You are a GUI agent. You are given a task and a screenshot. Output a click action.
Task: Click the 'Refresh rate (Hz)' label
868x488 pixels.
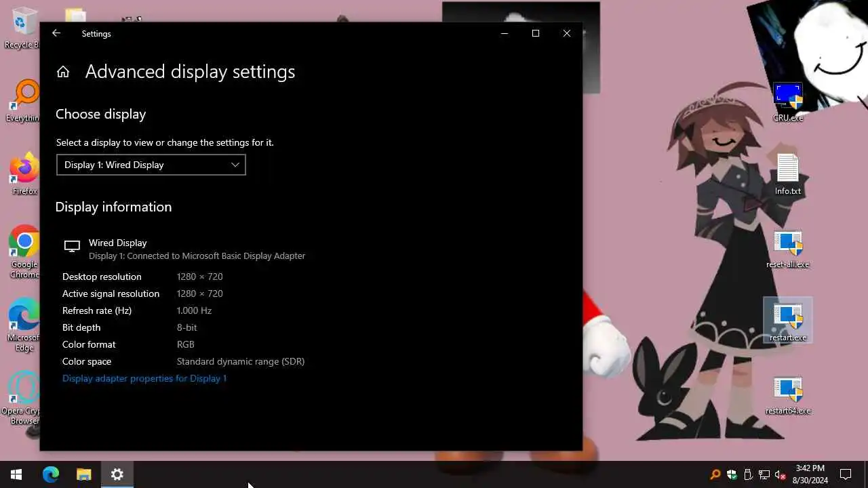97,310
